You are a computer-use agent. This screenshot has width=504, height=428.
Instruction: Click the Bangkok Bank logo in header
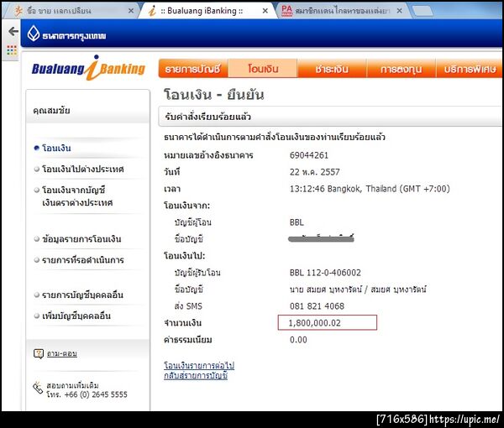[66, 34]
